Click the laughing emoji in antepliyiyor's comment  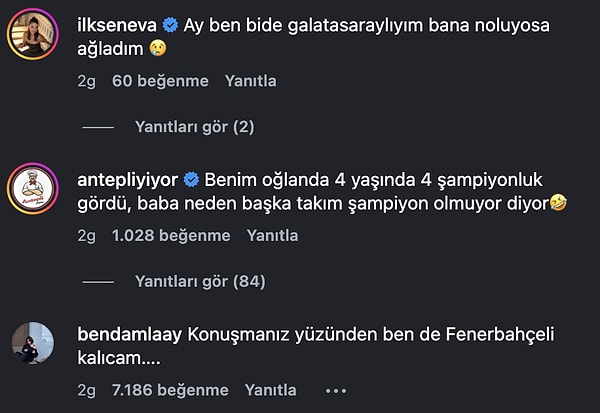pyautogui.click(x=558, y=203)
